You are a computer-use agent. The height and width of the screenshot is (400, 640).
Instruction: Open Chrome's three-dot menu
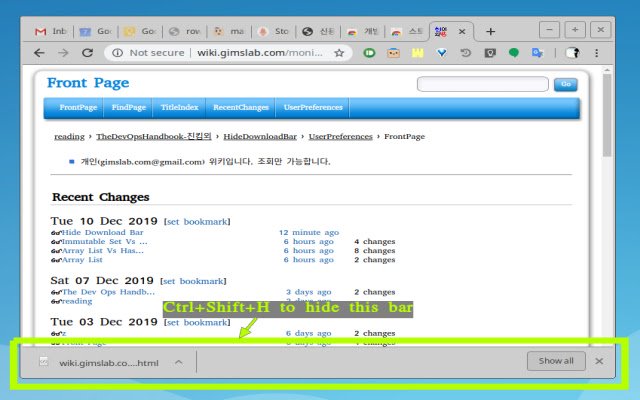click(596, 53)
